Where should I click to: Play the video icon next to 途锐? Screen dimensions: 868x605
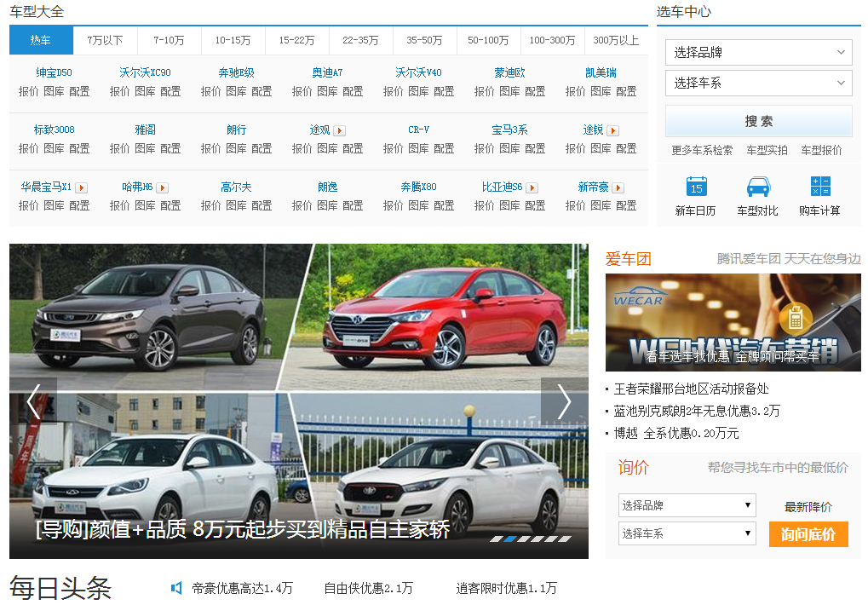[x=612, y=130]
